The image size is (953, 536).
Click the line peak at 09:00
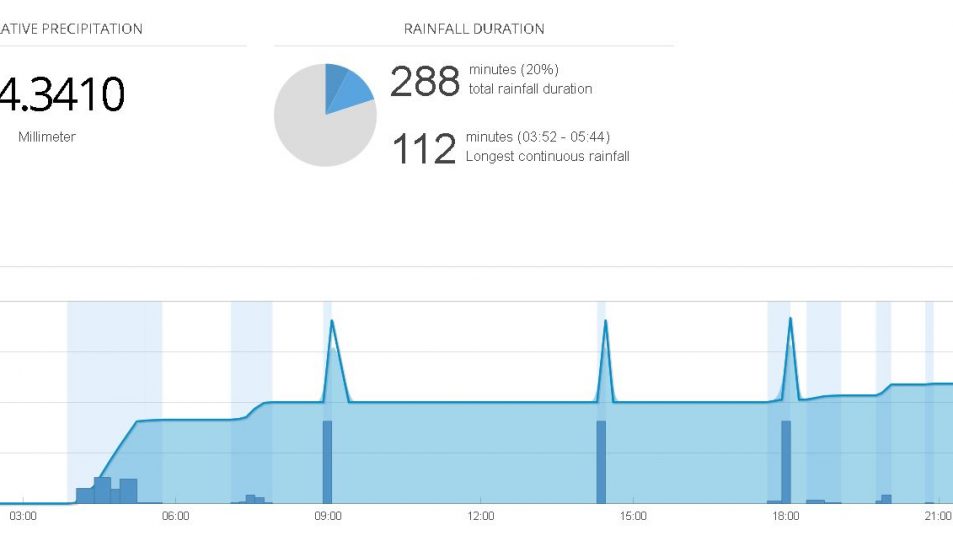tap(332, 322)
